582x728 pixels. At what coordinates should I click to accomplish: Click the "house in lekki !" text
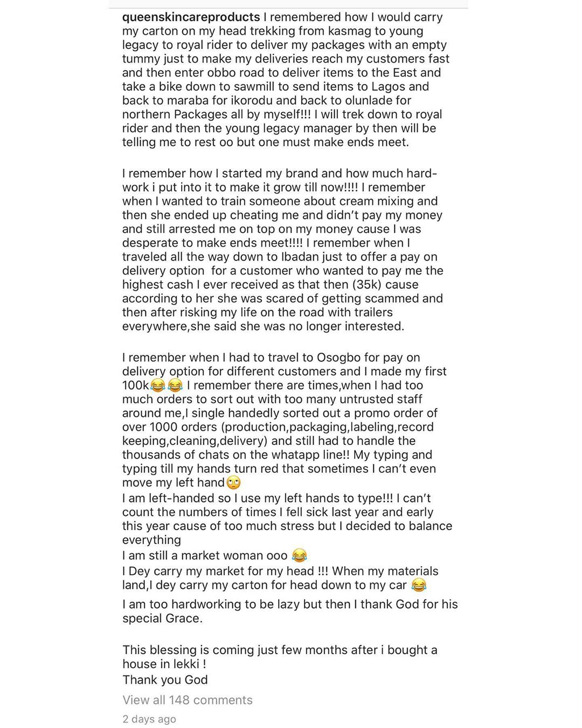coord(164,664)
